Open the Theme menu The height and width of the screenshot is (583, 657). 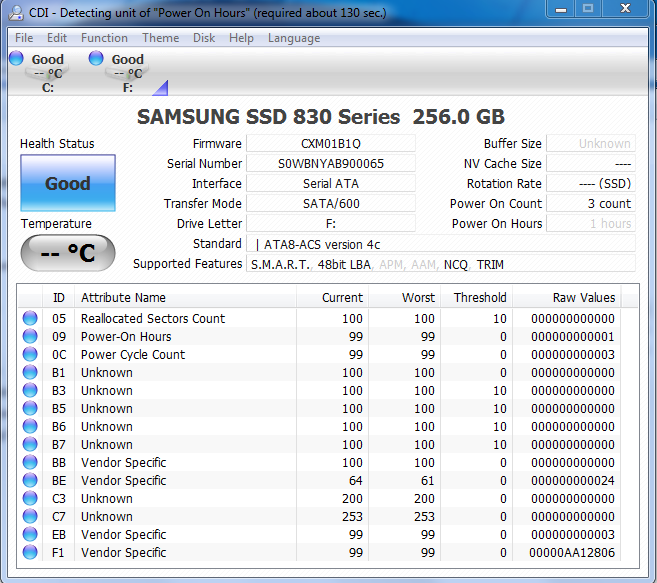click(x=160, y=38)
